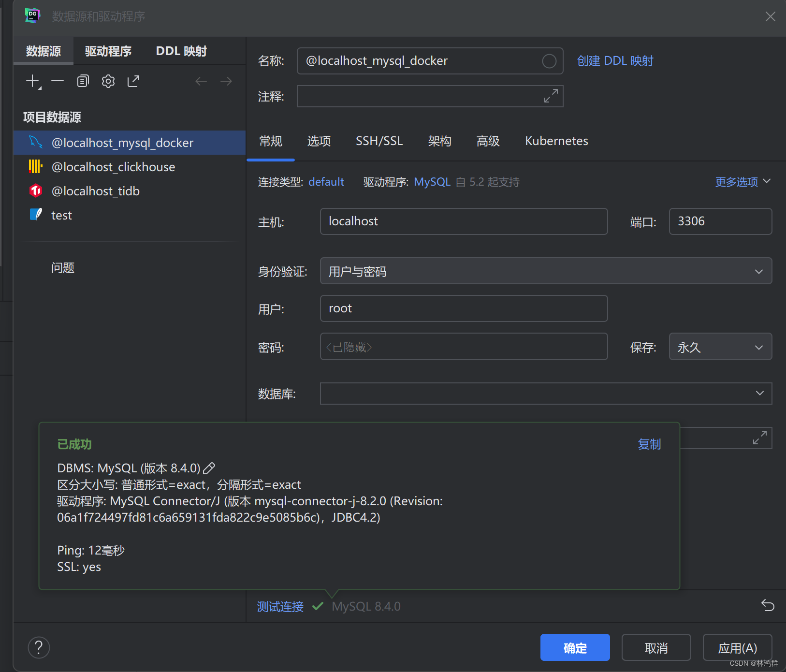This screenshot has height=672, width=786.
Task: Click the DataGrip app logo
Action: (32, 15)
